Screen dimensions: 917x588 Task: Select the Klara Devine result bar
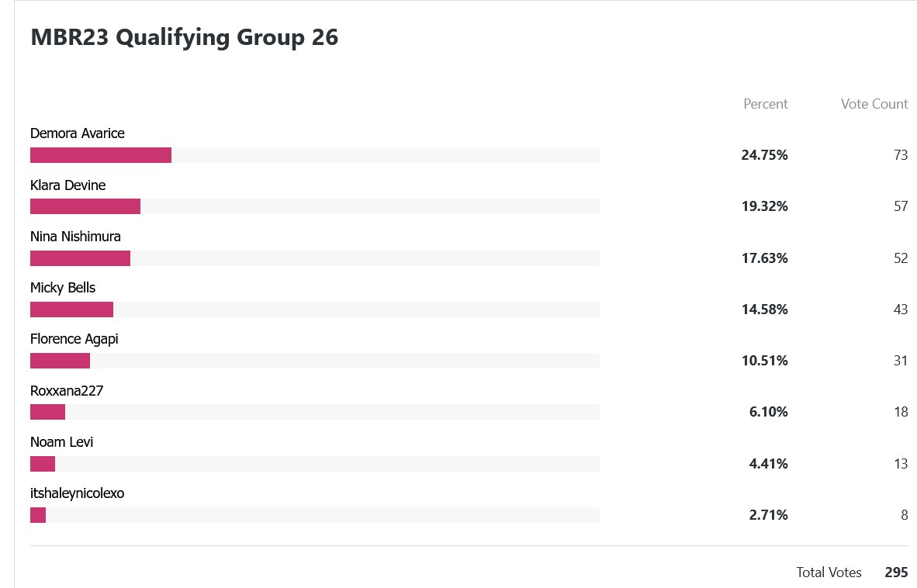[315, 206]
